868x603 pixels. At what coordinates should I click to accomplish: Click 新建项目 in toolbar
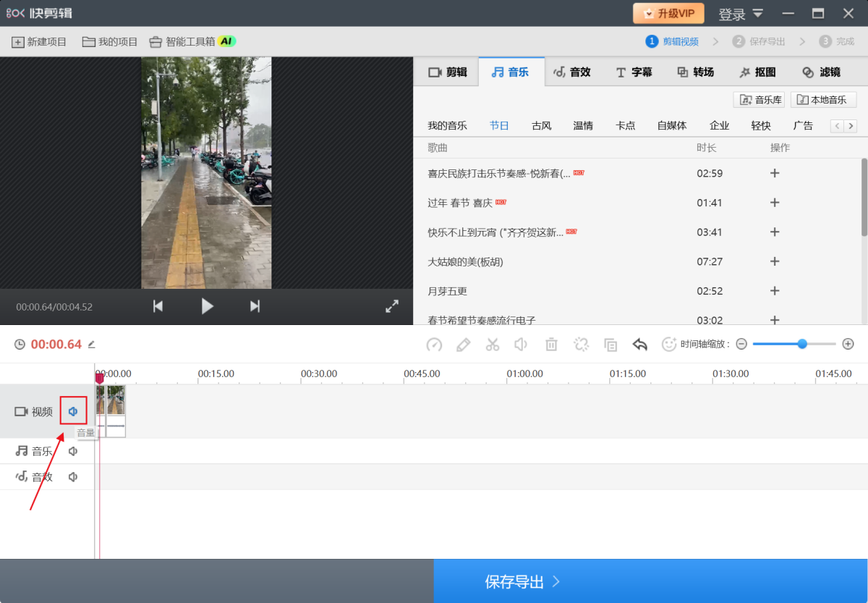39,42
